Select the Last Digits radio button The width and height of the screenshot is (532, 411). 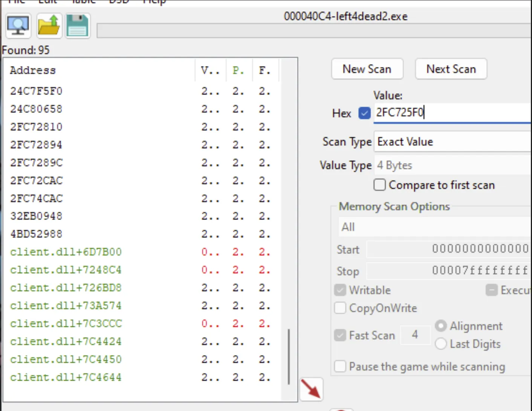[440, 344]
